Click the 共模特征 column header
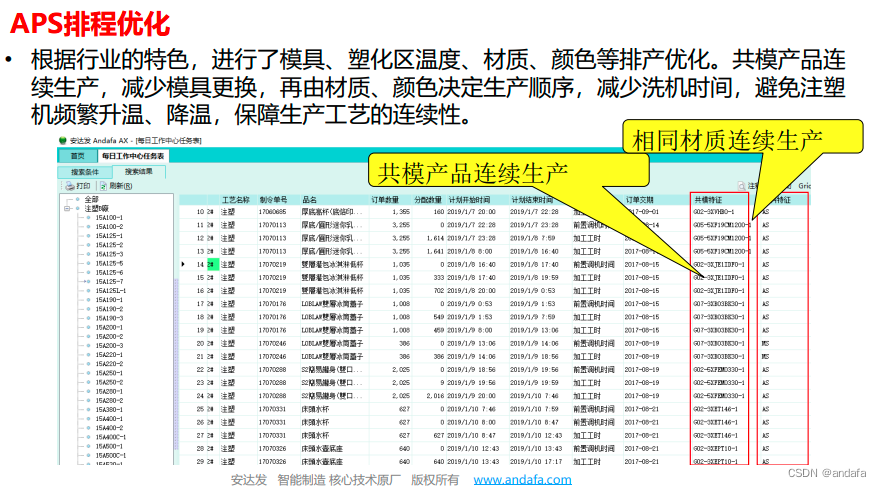Viewport: 881px width, 487px height. pyautogui.click(x=708, y=200)
